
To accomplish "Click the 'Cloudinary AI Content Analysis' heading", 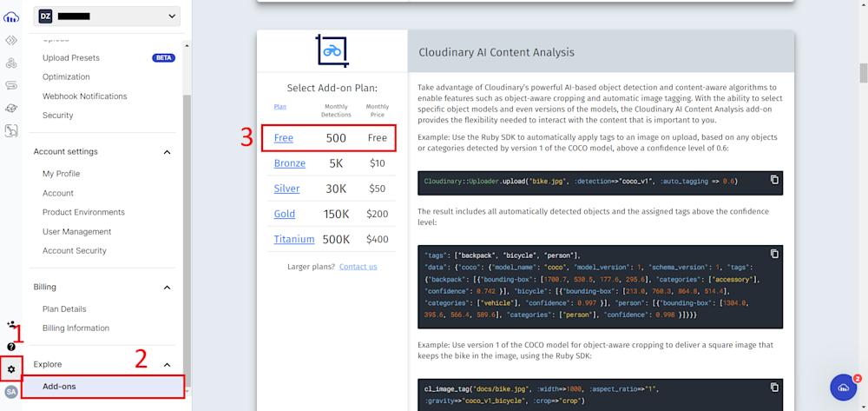I will pyautogui.click(x=496, y=52).
